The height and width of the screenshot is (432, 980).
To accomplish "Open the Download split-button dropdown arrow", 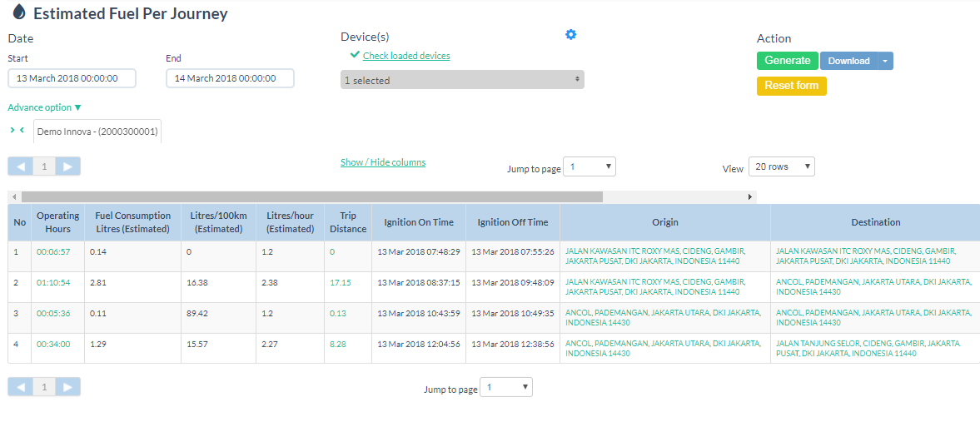I will 885,61.
